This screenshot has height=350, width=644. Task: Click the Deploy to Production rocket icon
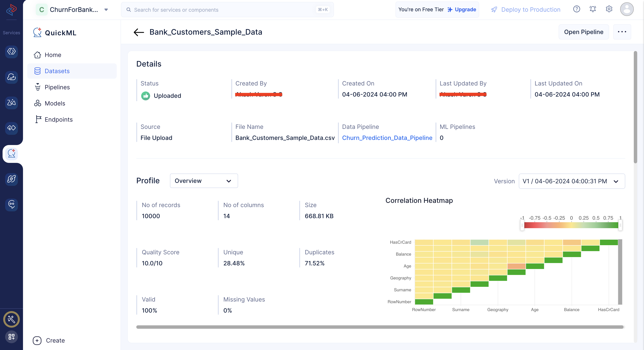coord(493,10)
